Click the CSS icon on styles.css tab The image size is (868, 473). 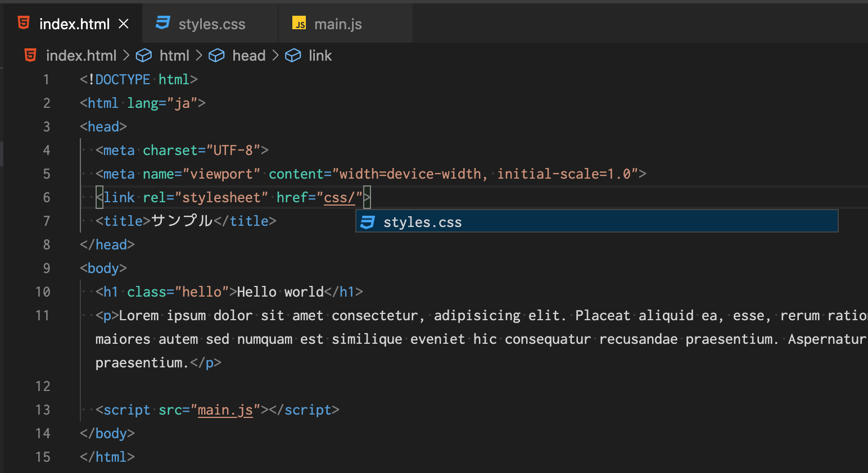tap(163, 23)
